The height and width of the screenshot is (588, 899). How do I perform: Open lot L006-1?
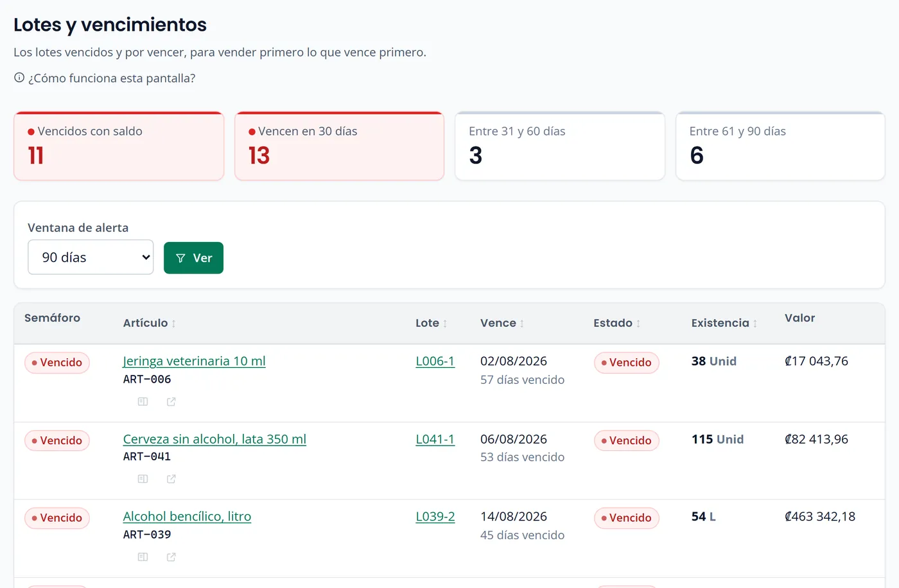pyautogui.click(x=435, y=361)
